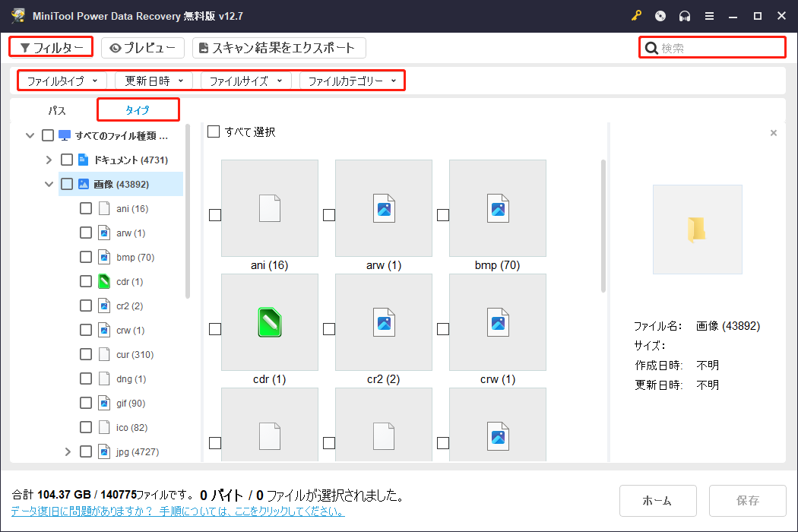
Task: Open the hamburger menu in title bar
Action: pos(709,15)
